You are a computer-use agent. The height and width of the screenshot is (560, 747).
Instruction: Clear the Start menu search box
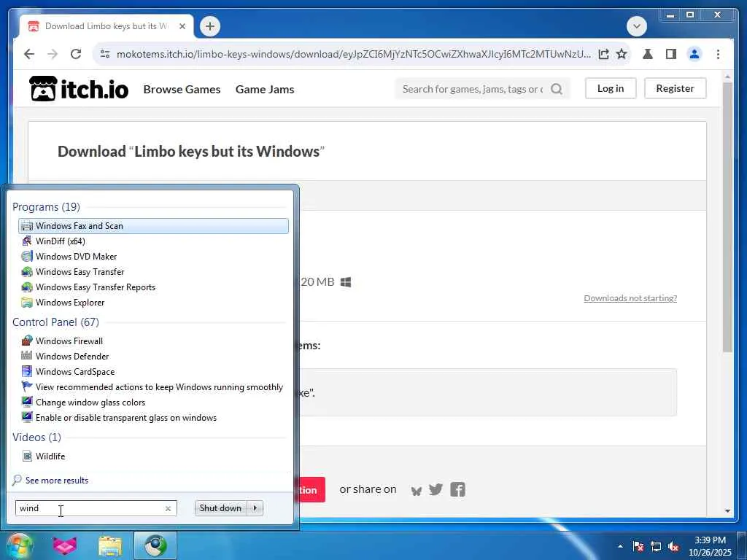169,508
